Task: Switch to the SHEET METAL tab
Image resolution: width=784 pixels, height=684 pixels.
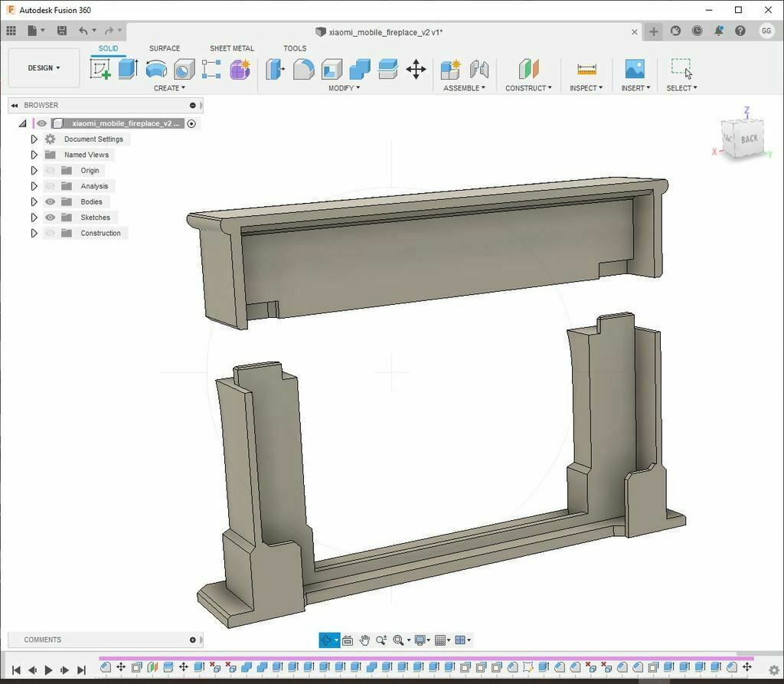Action: pyautogui.click(x=232, y=48)
